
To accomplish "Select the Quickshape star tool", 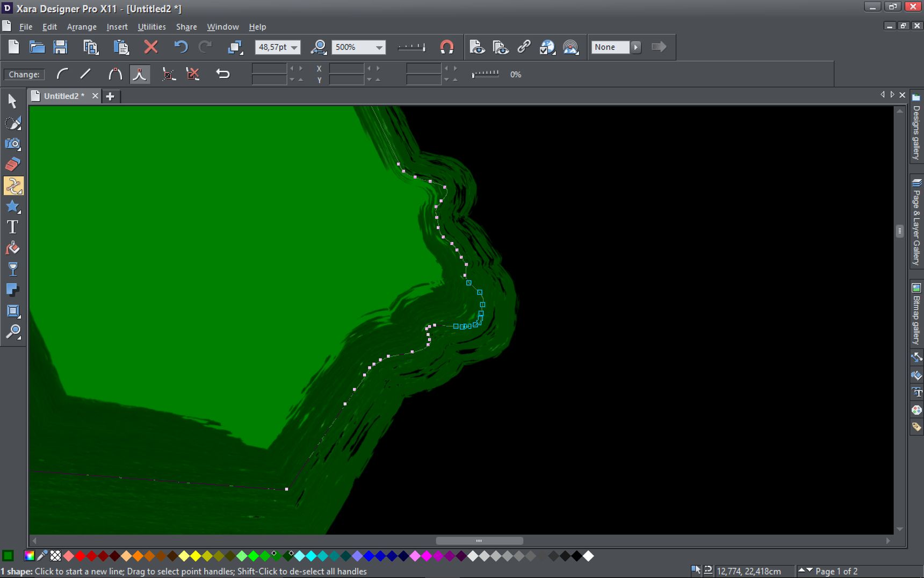I will [x=12, y=206].
